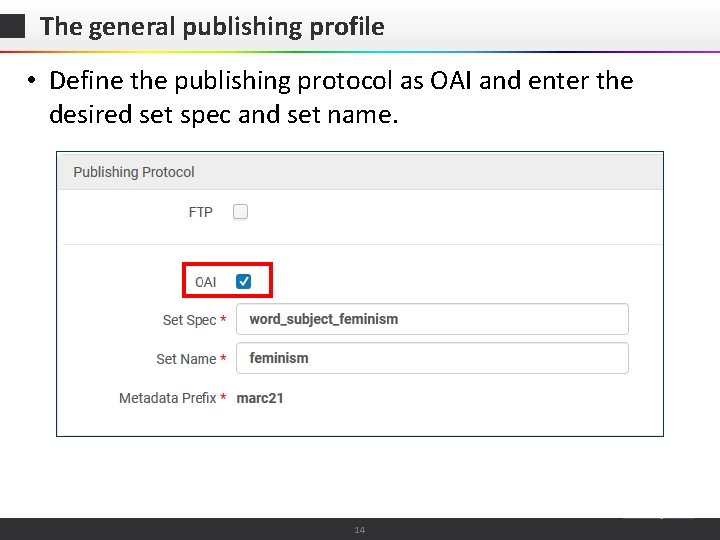Click the red asterisk next to Set Name

[x=223, y=357]
